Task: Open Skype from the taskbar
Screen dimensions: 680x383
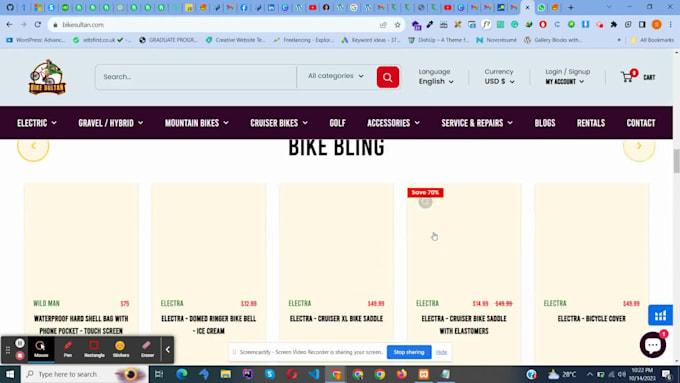Action: pyautogui.click(x=270, y=374)
